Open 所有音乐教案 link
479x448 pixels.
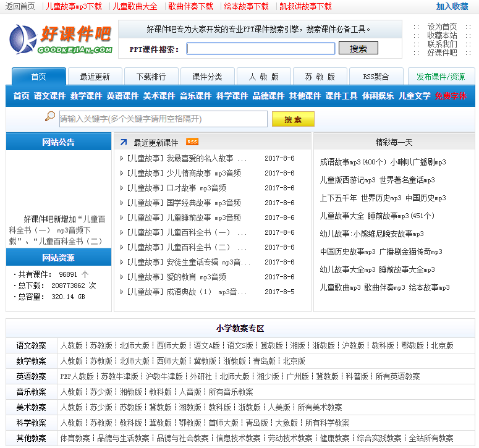(x=231, y=392)
